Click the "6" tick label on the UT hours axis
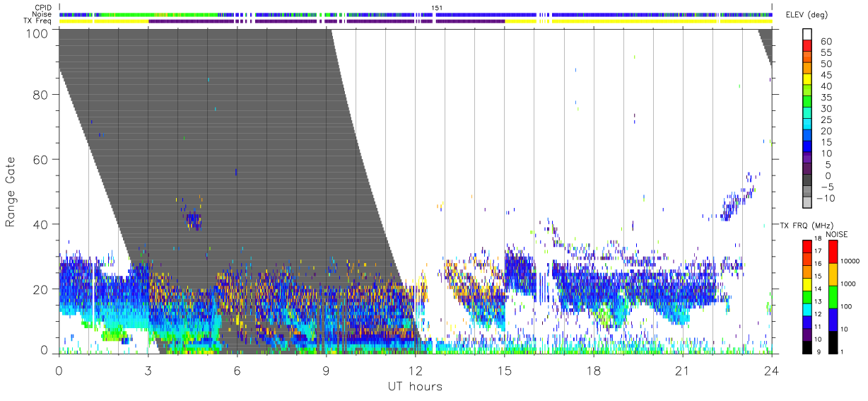 (x=237, y=370)
